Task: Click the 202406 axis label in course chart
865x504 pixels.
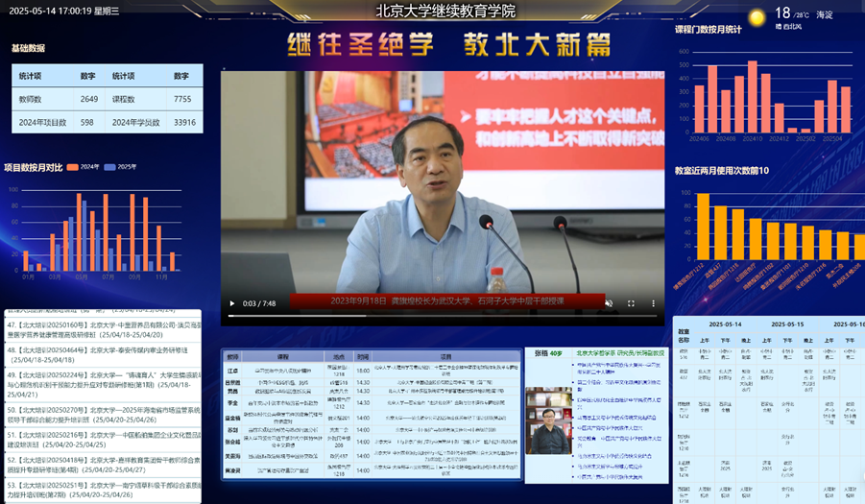Action: coord(698,139)
